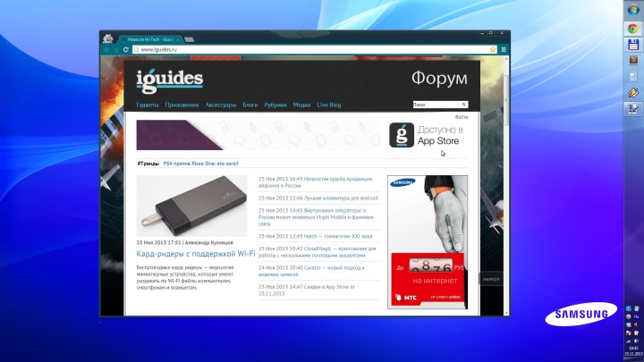Click the top-left blue tray icon
Viewport: 644px width, 362px height.
click(x=629, y=308)
